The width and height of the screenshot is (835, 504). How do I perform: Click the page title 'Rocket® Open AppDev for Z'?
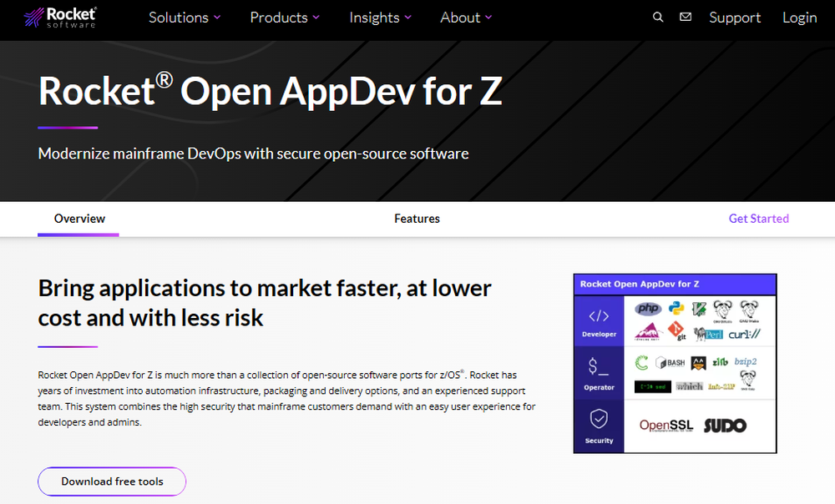270,91
